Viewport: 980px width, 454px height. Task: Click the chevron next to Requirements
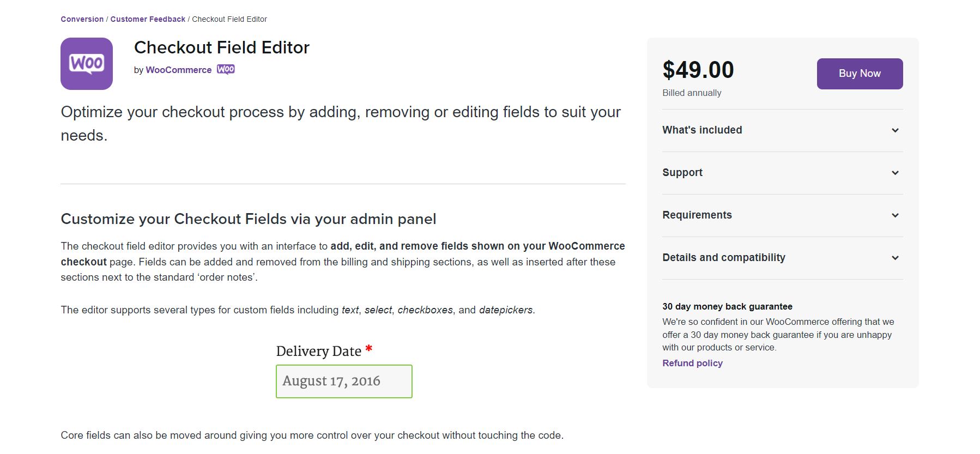pyautogui.click(x=895, y=215)
